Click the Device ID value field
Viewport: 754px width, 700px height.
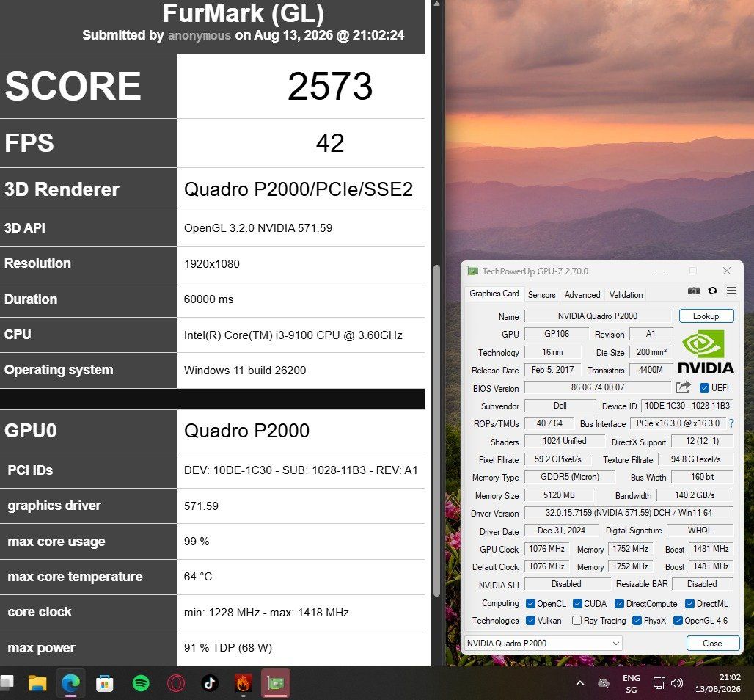[687, 406]
